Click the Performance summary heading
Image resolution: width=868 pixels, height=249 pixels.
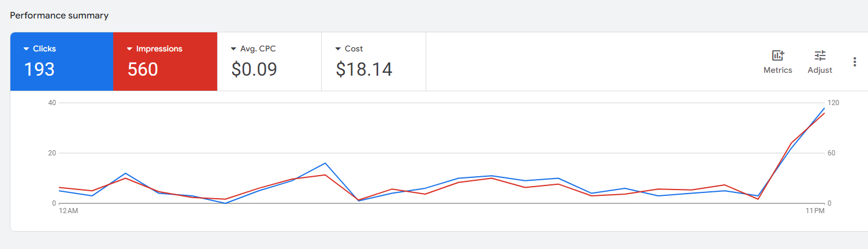coord(59,16)
